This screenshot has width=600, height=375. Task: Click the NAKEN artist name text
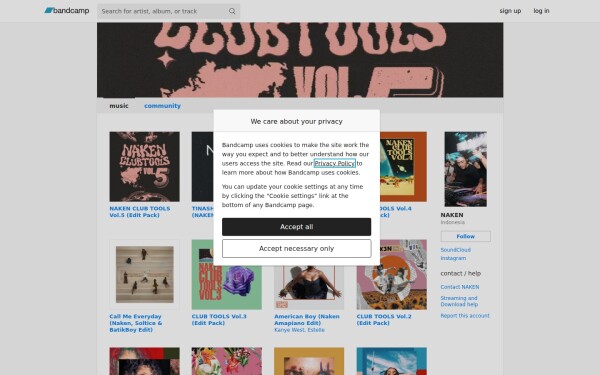452,215
